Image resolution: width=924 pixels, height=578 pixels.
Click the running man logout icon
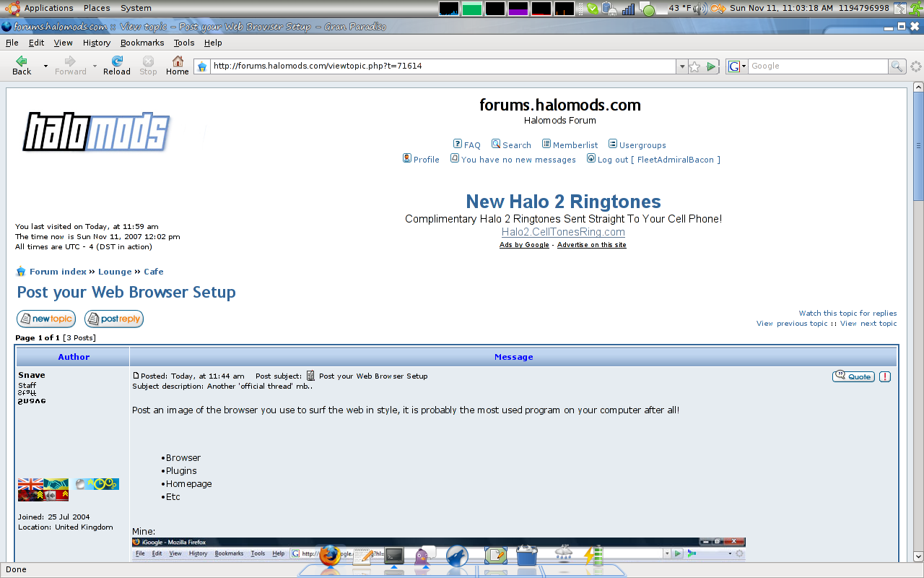915,9
